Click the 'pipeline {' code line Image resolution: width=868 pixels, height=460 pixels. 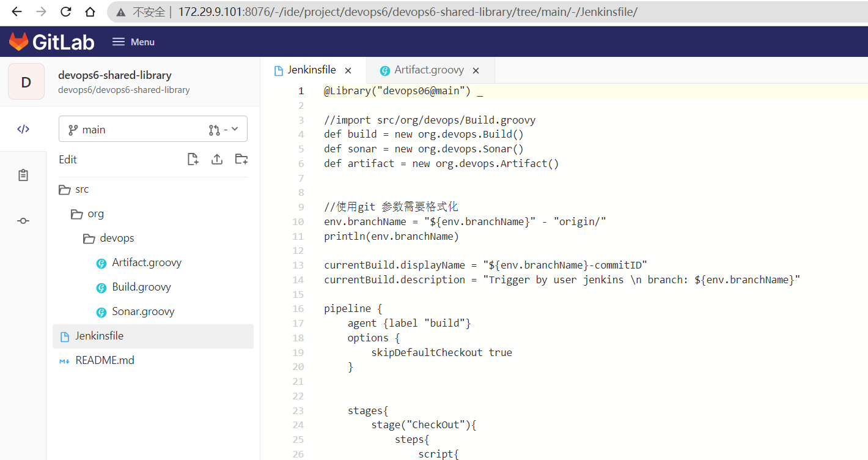353,309
